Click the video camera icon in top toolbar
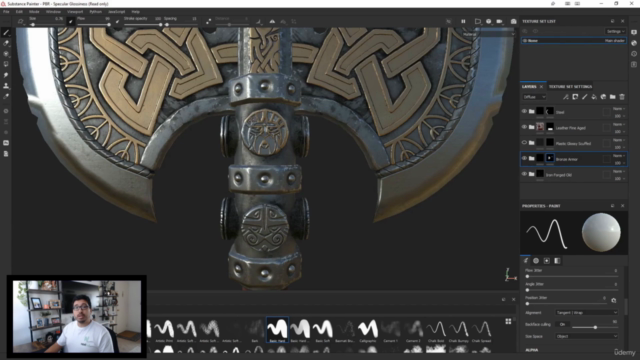Image resolution: width=640 pixels, height=360 pixels. pos(499,21)
